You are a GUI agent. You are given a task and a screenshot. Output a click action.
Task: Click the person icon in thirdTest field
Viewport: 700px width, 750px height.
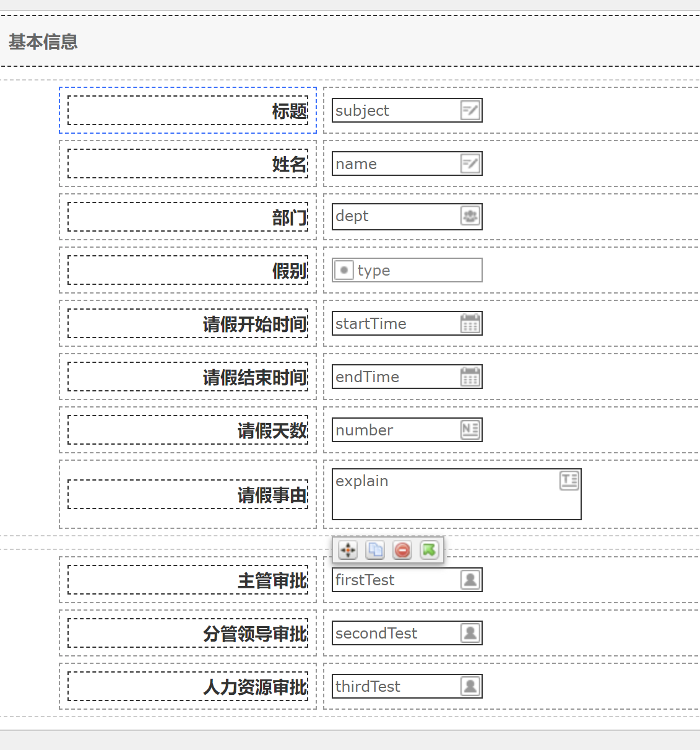470,686
